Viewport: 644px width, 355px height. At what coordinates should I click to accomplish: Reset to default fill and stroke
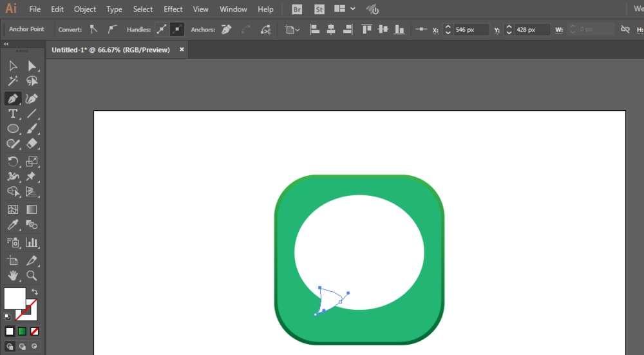click(7, 316)
